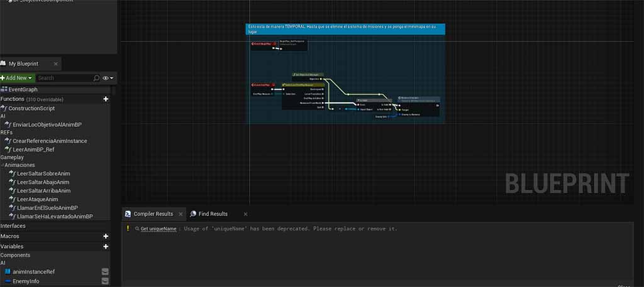
Task: Select LeerAnimBP_Ref function
Action: [33, 149]
